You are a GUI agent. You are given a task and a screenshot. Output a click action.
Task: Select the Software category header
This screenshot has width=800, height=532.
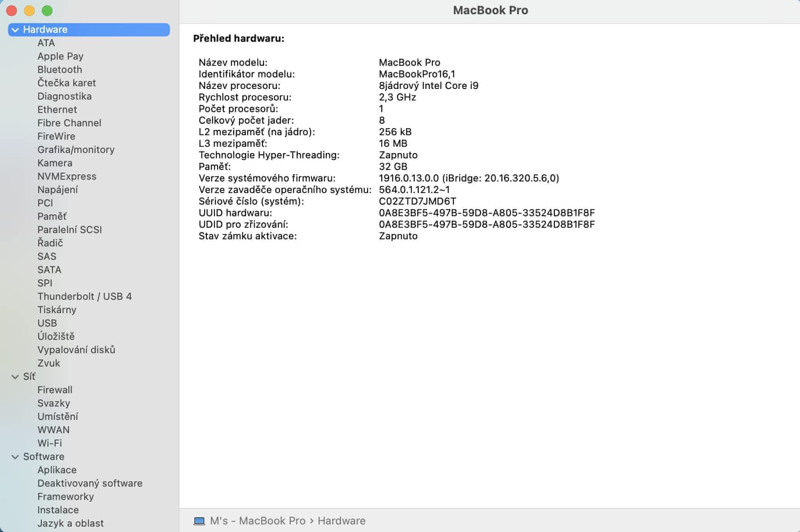coord(44,457)
